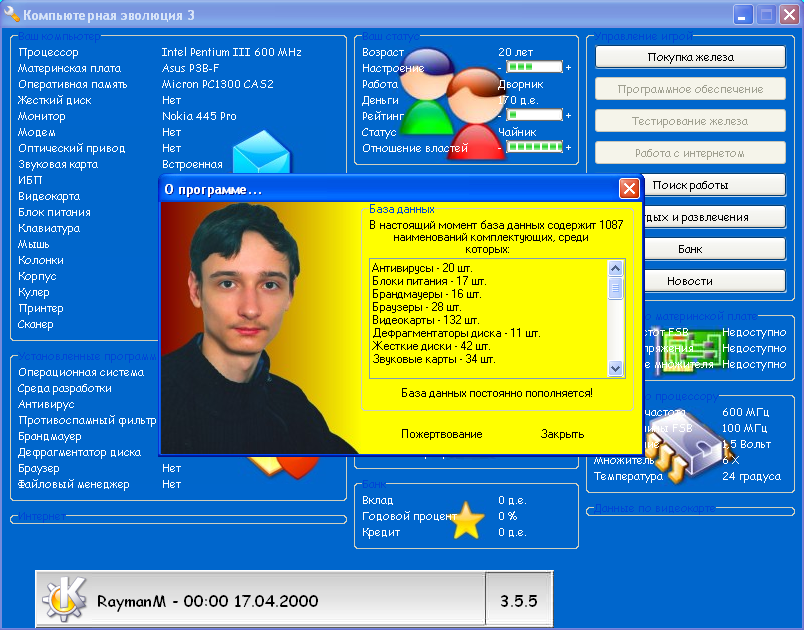Open Отдых и развлечения
The width and height of the screenshot is (804, 630).
[714, 217]
